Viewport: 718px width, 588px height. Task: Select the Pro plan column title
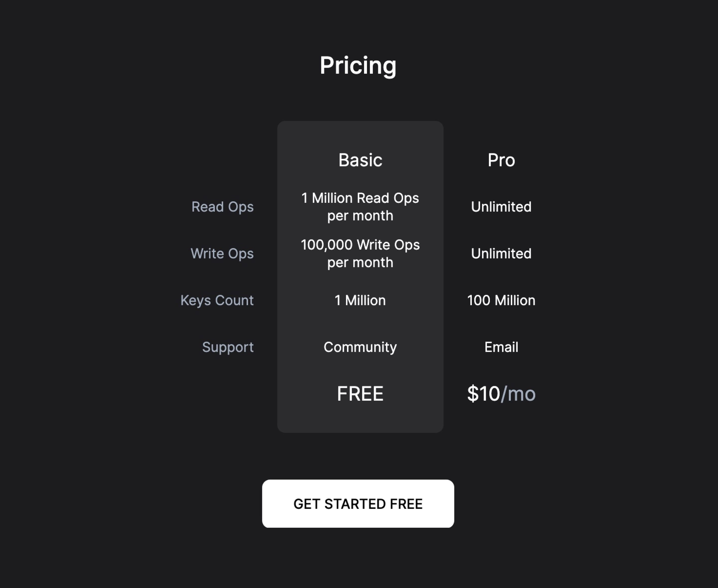(501, 160)
